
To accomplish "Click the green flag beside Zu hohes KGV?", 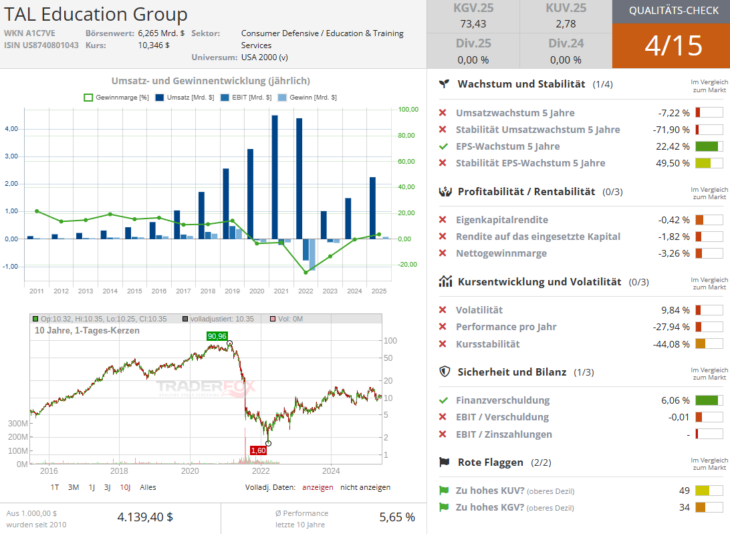I will coord(444,507).
